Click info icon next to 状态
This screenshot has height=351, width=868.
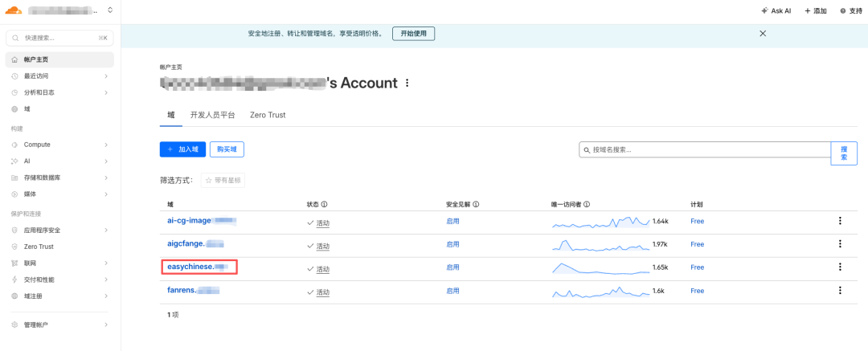(x=325, y=204)
